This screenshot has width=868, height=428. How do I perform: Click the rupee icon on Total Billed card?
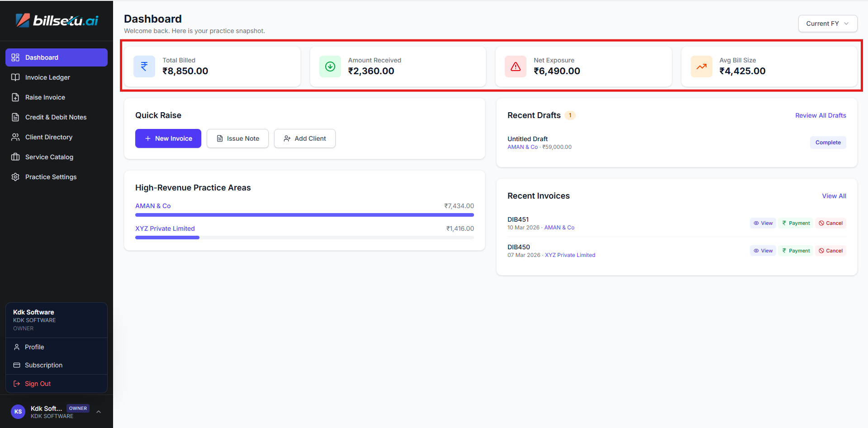coord(144,67)
